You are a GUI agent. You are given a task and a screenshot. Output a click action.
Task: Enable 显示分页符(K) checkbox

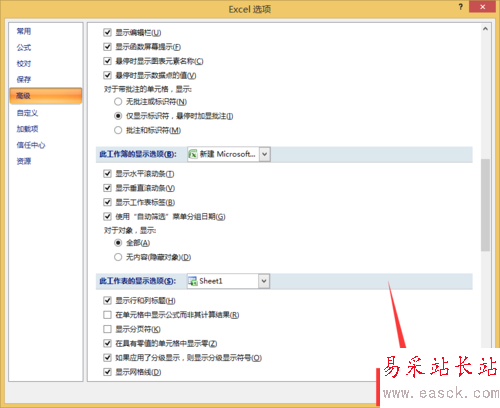[x=107, y=329]
